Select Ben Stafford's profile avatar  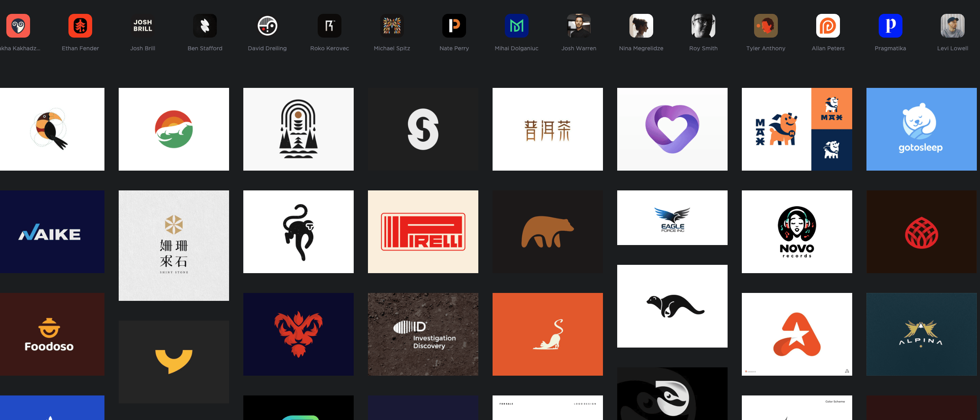point(205,26)
